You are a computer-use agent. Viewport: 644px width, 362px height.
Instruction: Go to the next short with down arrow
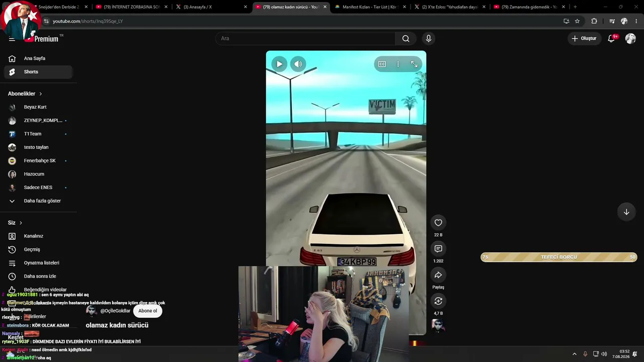626,212
